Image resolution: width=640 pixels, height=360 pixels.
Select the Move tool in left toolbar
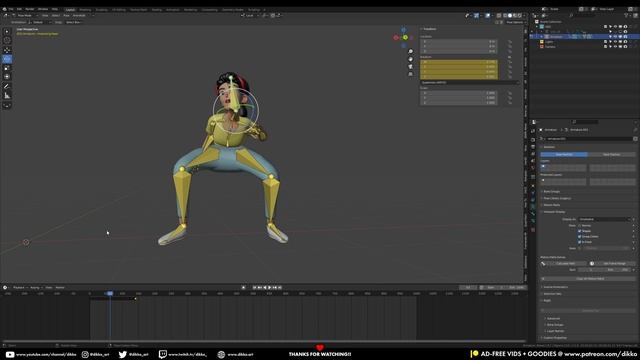(x=7, y=50)
